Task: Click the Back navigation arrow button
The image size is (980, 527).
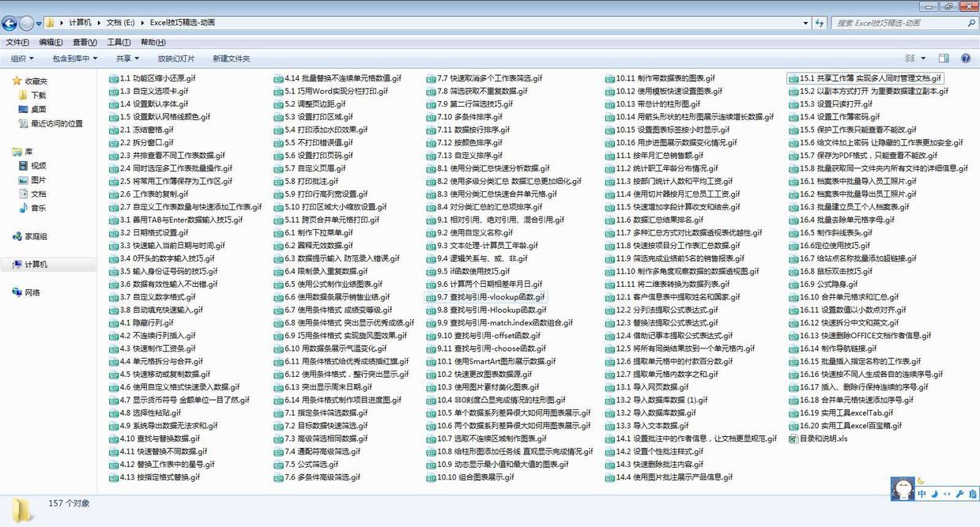Action: click(x=10, y=24)
